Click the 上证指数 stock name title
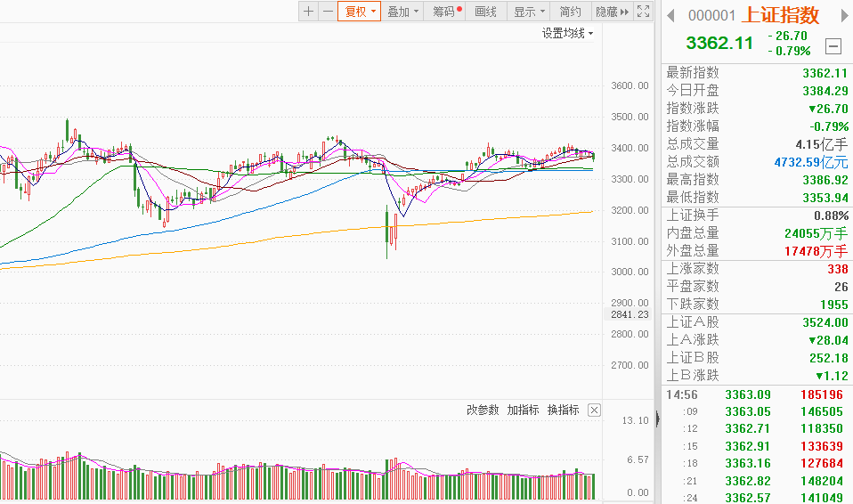This screenshot has height=504, width=853. click(x=780, y=15)
